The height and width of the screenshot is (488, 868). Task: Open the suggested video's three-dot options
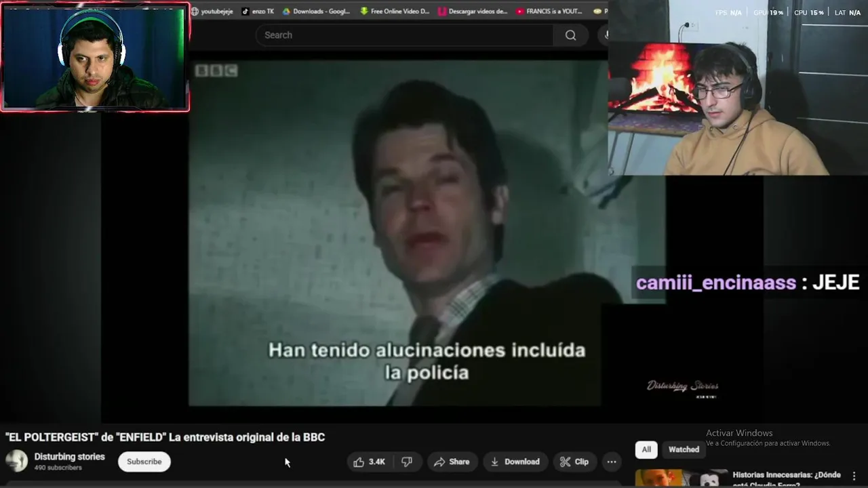point(854,476)
